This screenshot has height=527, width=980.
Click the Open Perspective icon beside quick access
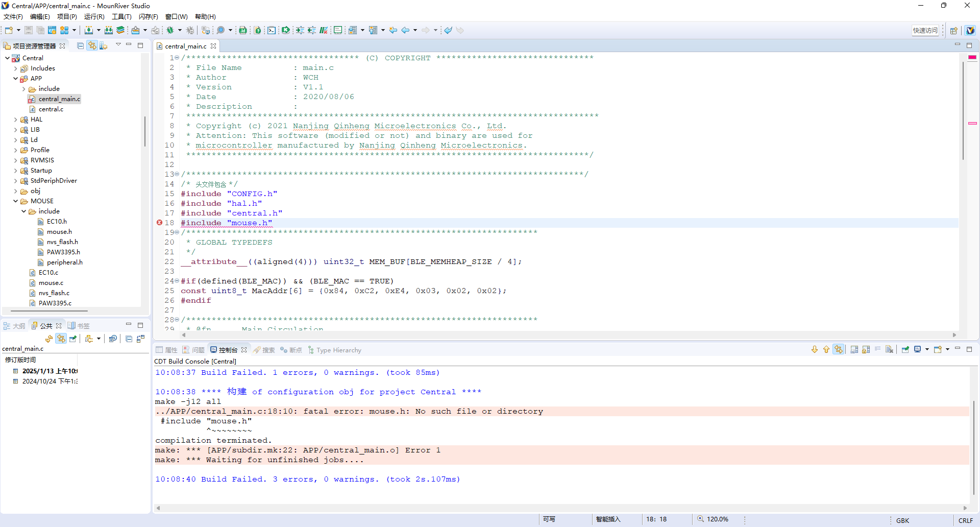[953, 31]
